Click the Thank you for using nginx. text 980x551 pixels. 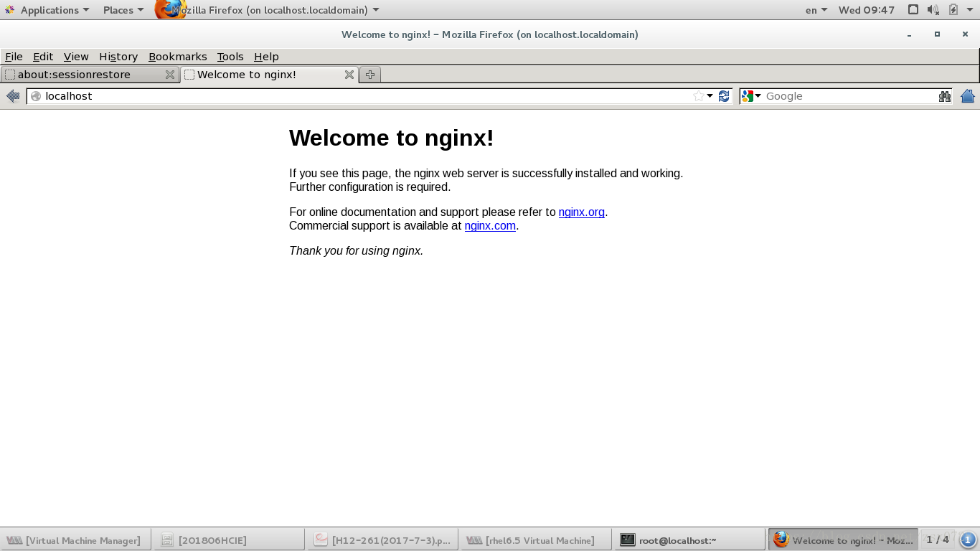click(x=357, y=251)
